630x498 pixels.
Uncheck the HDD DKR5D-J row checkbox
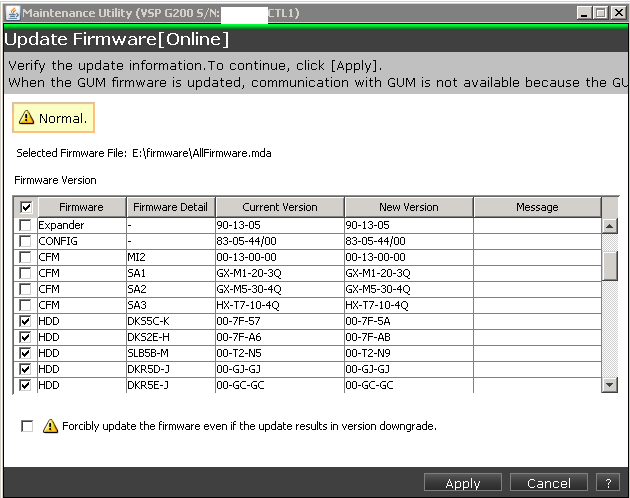[x=25, y=369]
